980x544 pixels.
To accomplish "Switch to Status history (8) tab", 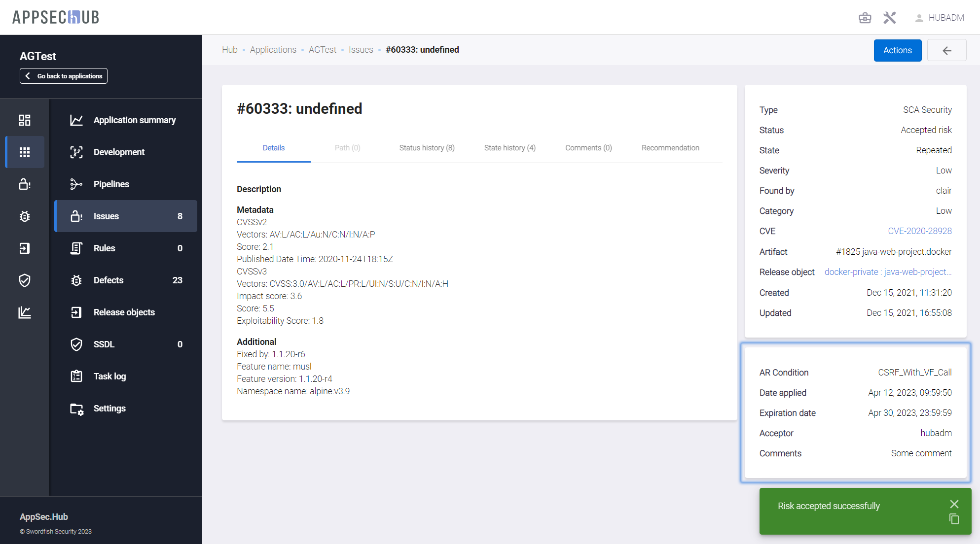I will [x=427, y=148].
